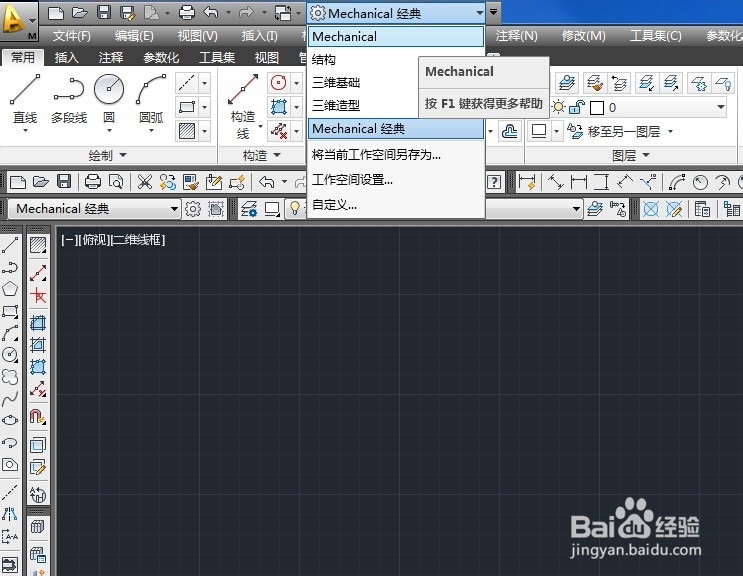The image size is (743, 576).
Task: Open the quick access toolbar customize arrow
Action: click(x=493, y=12)
